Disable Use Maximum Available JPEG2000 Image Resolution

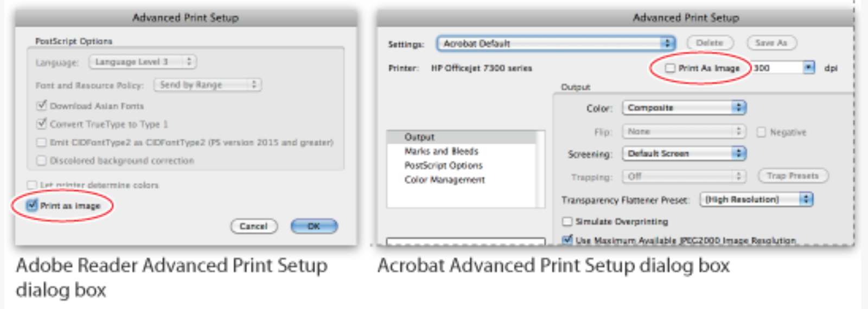(567, 239)
